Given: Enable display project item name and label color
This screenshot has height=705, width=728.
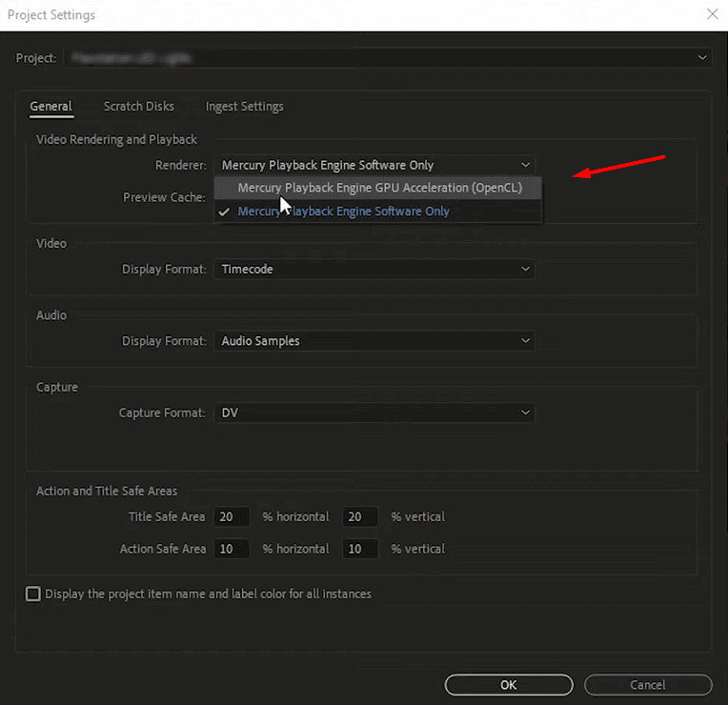Looking at the screenshot, I should click(x=33, y=594).
